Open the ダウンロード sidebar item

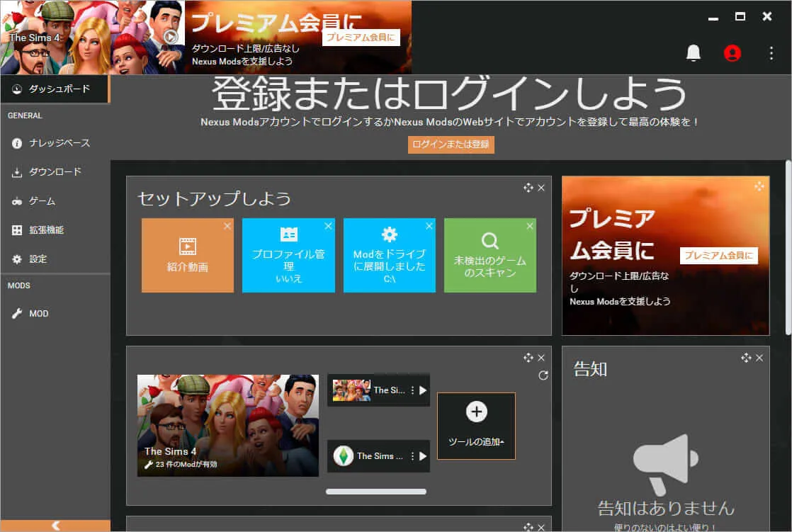coord(55,172)
